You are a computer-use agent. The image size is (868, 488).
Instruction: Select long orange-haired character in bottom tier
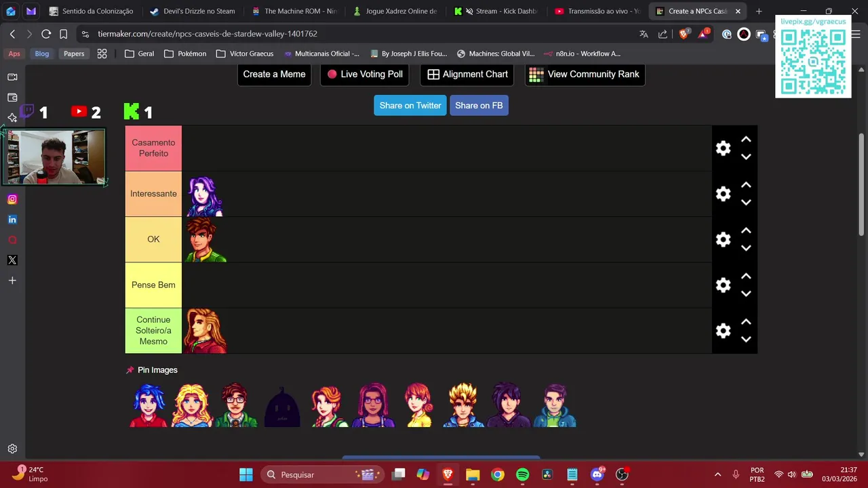tap(205, 331)
